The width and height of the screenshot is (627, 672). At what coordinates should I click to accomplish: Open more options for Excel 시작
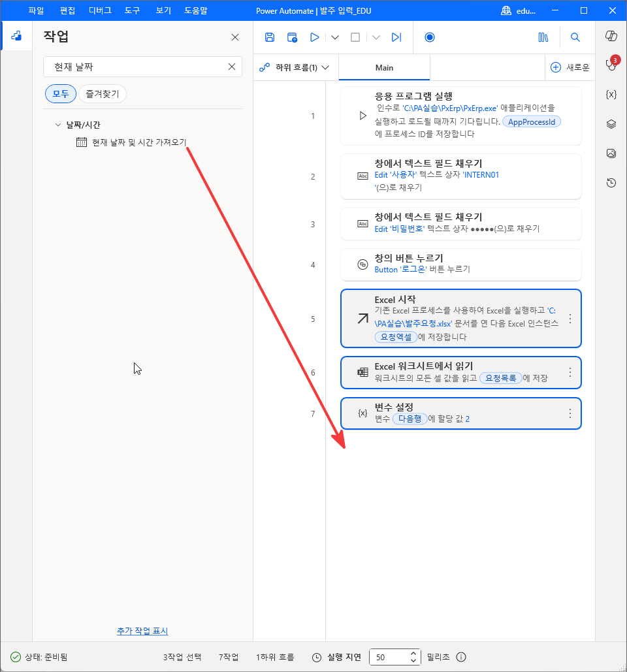coord(570,319)
